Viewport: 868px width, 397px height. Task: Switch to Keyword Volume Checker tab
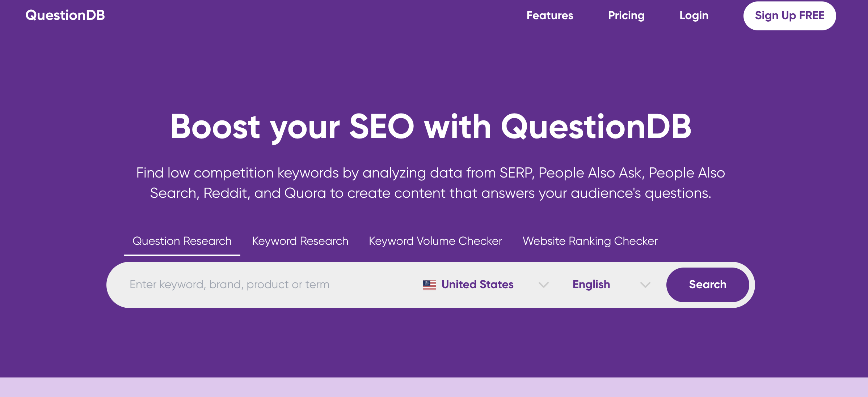(x=435, y=241)
